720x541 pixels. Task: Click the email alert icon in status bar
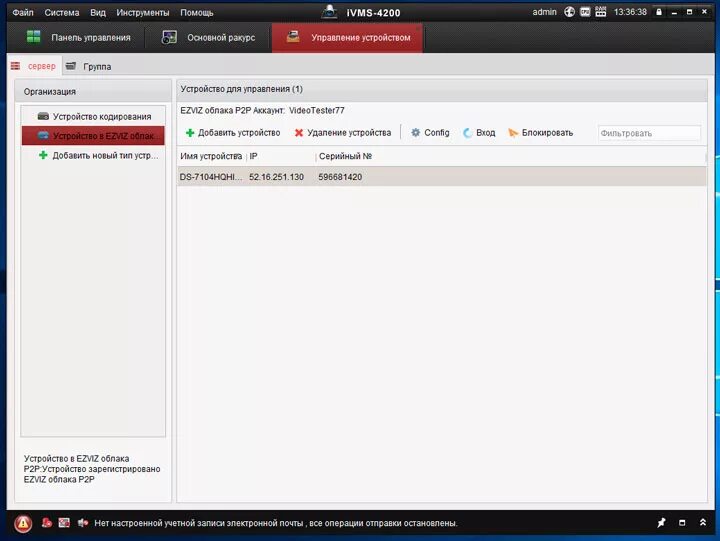[x=64, y=523]
